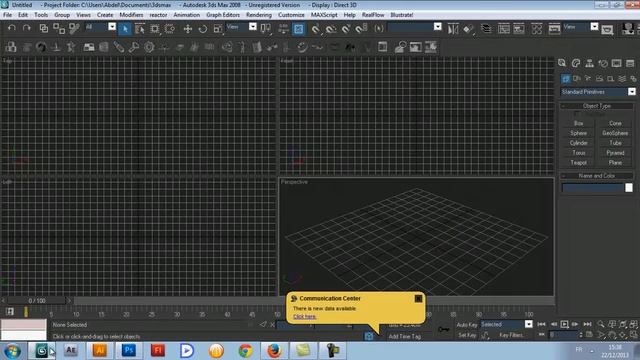Image resolution: width=640 pixels, height=360 pixels.
Task: Open Photoshop from the Windows taskbar
Action: pyautogui.click(x=129, y=351)
